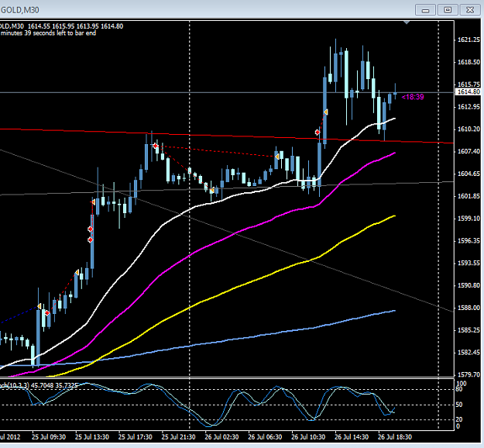This screenshot has width=484, height=448.
Task: Click the blue dashed trade line at the chart's left edge
Action: [19, 315]
